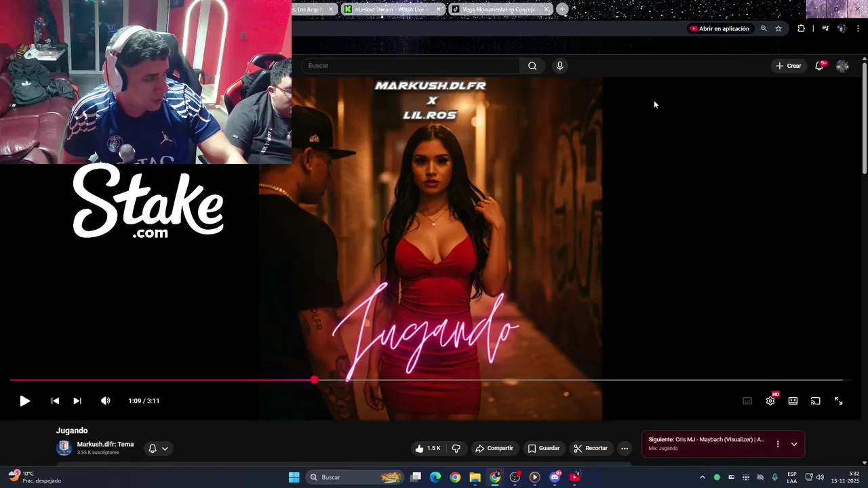Switch to theater mode view
The image size is (868, 488).
(793, 401)
